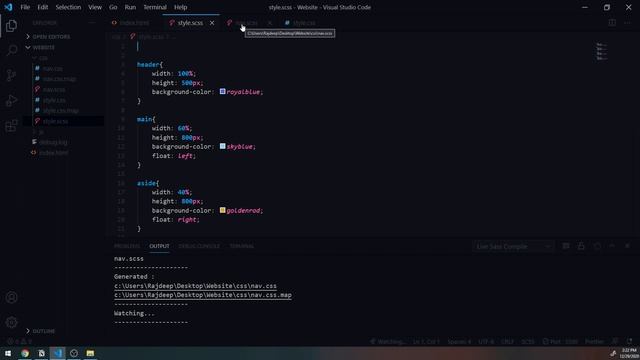Open the Terminal menu
Screen dimensions: 640x360
pyautogui.click(x=155, y=7)
